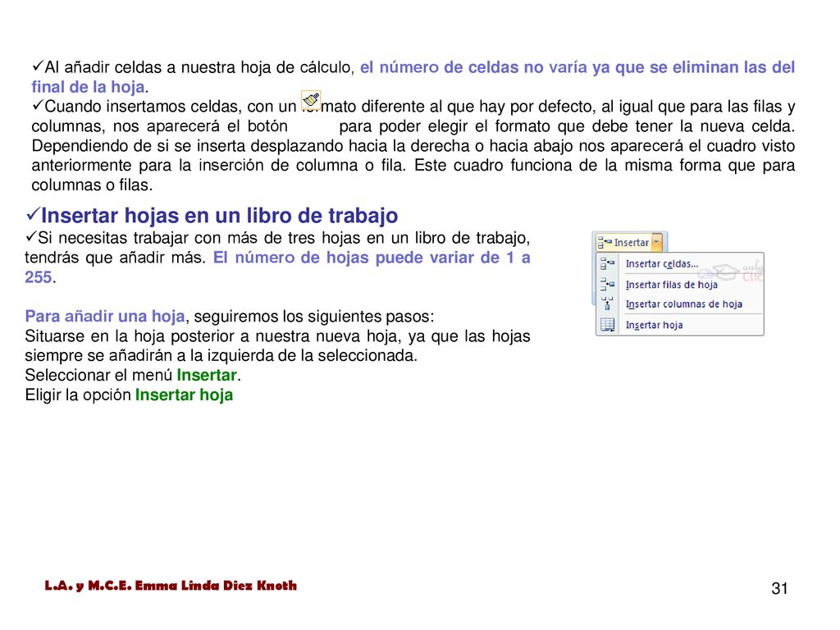Choose Insertar columnas de hoja menu entry
The height and width of the screenshot is (630, 840).
click(680, 304)
